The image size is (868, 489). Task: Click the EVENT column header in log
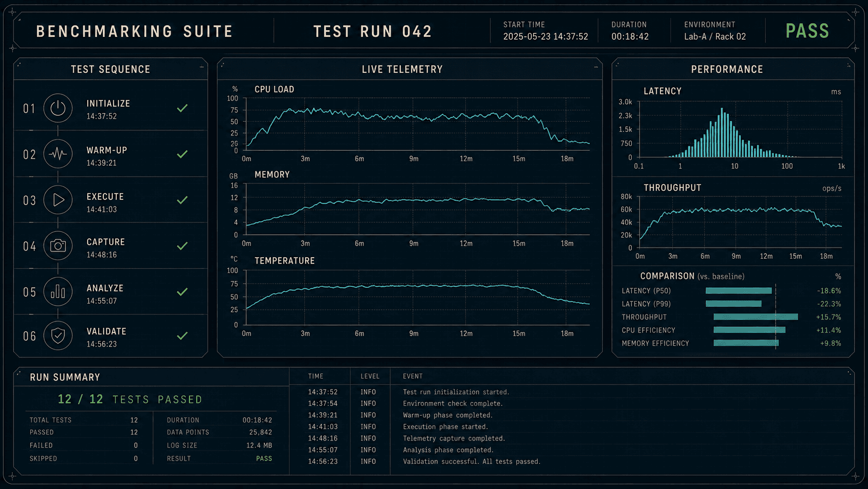(x=413, y=376)
